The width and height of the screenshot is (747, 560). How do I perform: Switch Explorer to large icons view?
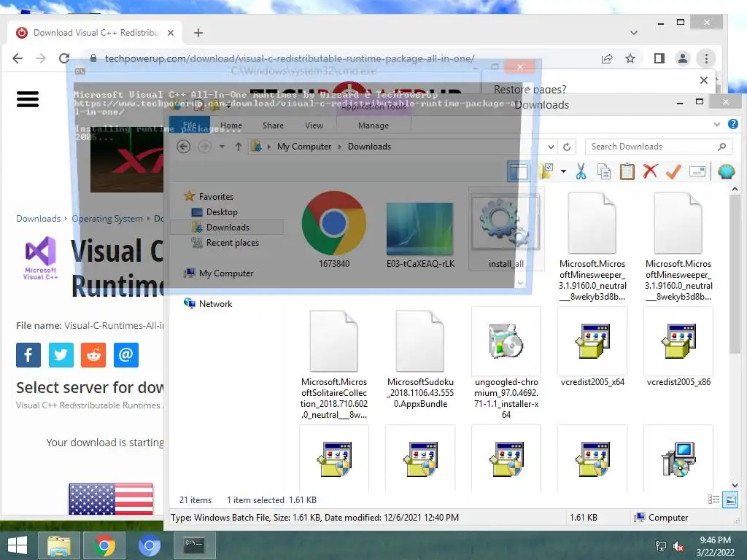pos(729,499)
